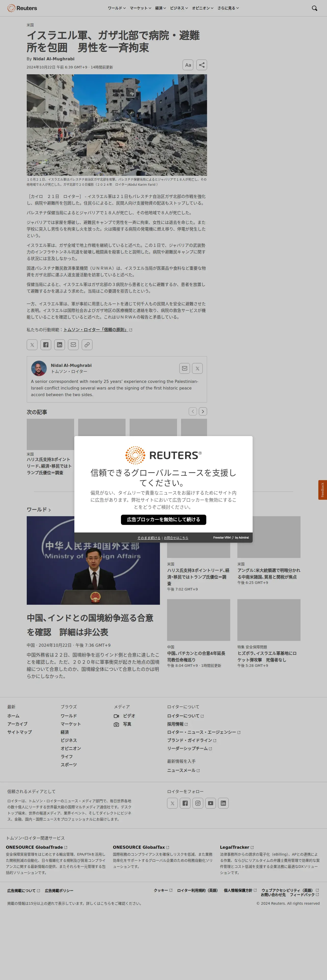327x980 pixels.
Task: Expand さらに見る menu in top navigation
Action: [228, 8]
